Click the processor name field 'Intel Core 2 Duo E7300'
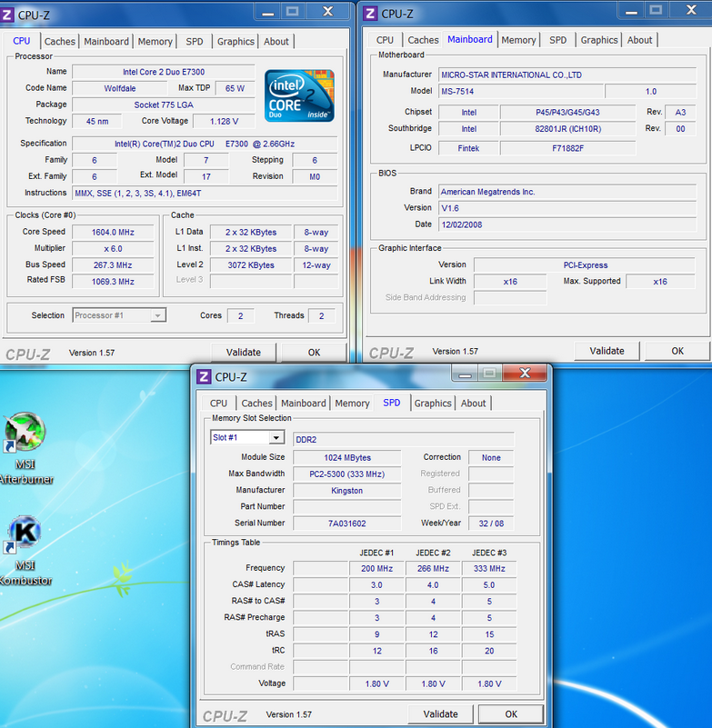 [164, 72]
